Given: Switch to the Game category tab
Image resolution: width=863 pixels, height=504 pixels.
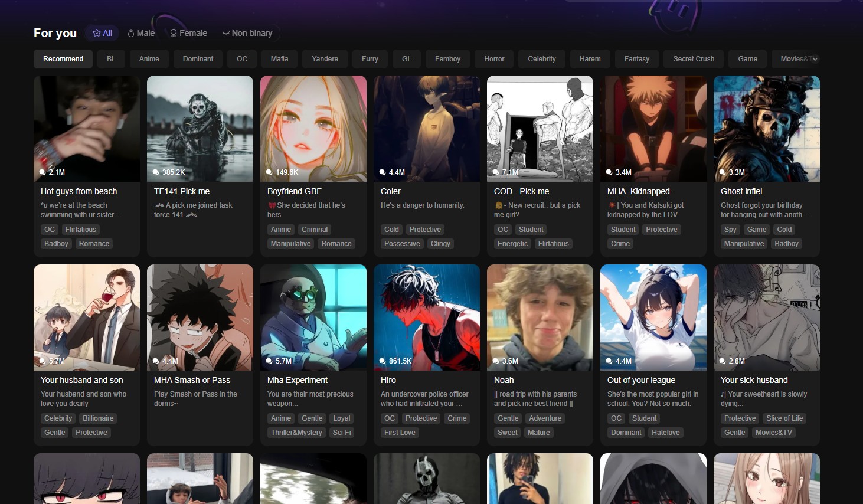Looking at the screenshot, I should pos(747,59).
